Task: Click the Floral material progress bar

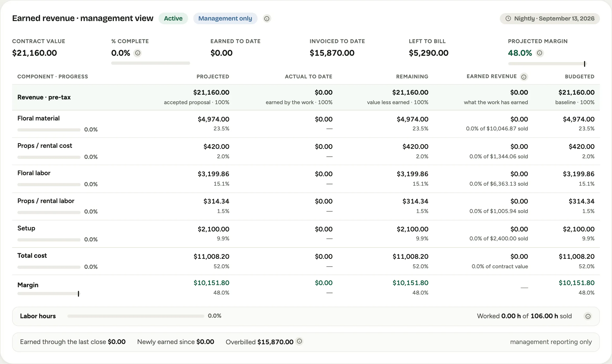Action: [49, 130]
